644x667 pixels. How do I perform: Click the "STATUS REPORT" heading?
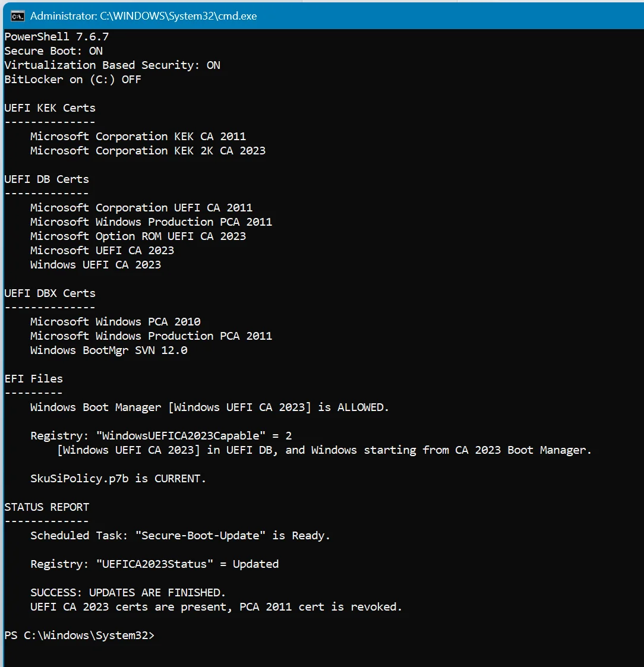pos(47,507)
